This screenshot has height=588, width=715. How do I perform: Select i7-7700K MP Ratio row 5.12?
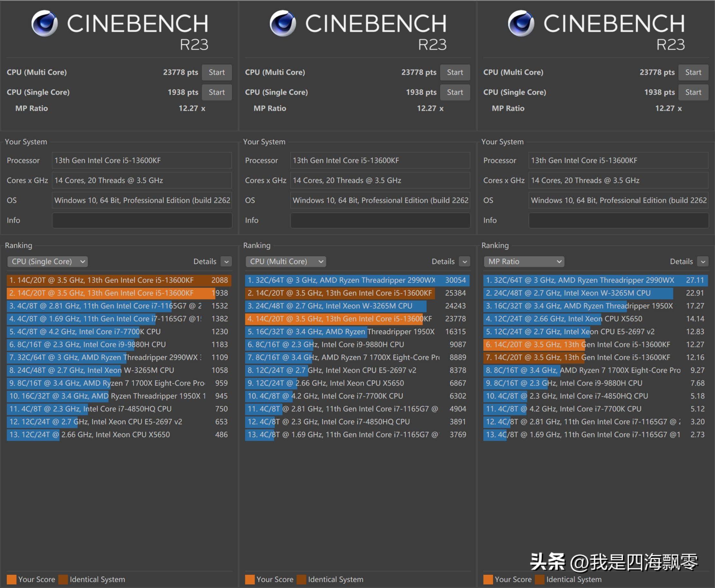(x=595, y=409)
